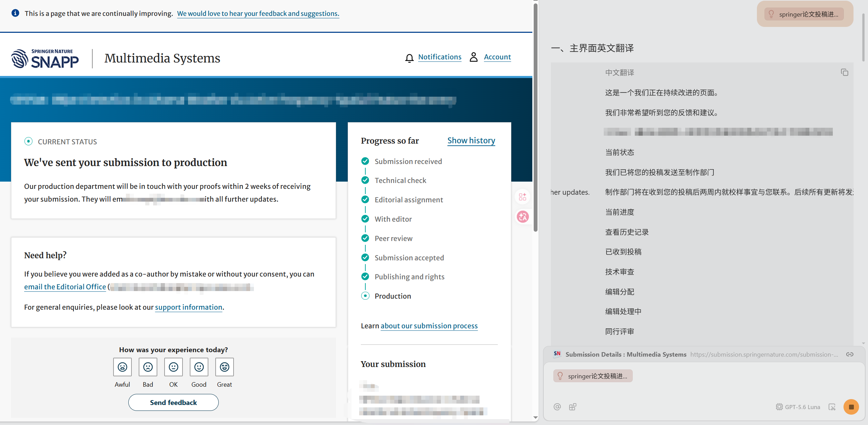The width and height of the screenshot is (868, 425).
Task: Rate experience as OK
Action: 174,367
